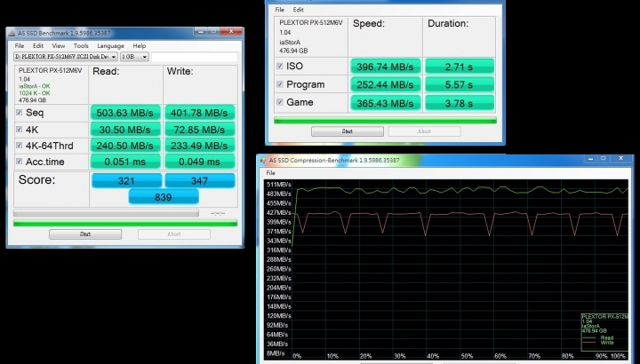Toggle the Program copy test checkbox

pyautogui.click(x=280, y=84)
